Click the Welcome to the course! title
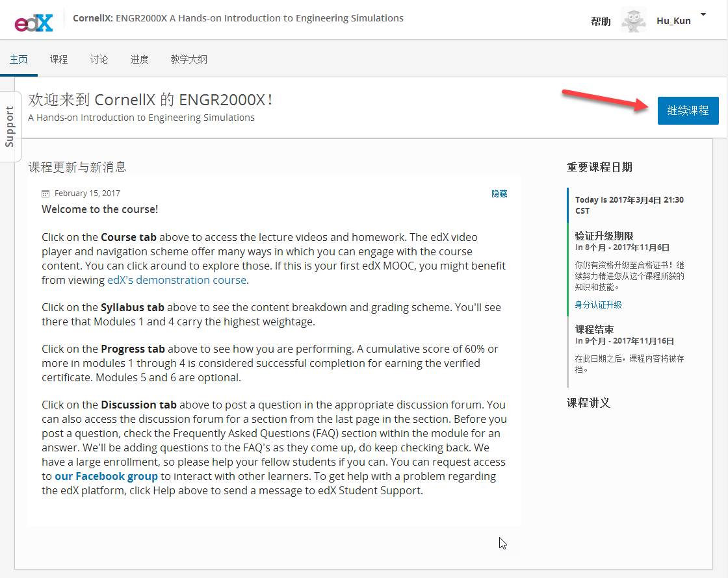Image resolution: width=728 pixels, height=578 pixels. (100, 209)
